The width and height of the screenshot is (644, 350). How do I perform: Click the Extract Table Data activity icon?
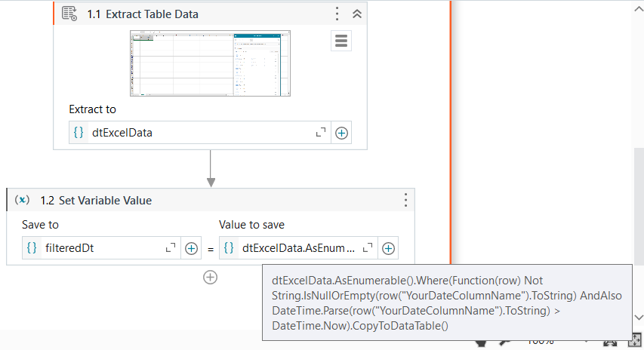tap(69, 14)
